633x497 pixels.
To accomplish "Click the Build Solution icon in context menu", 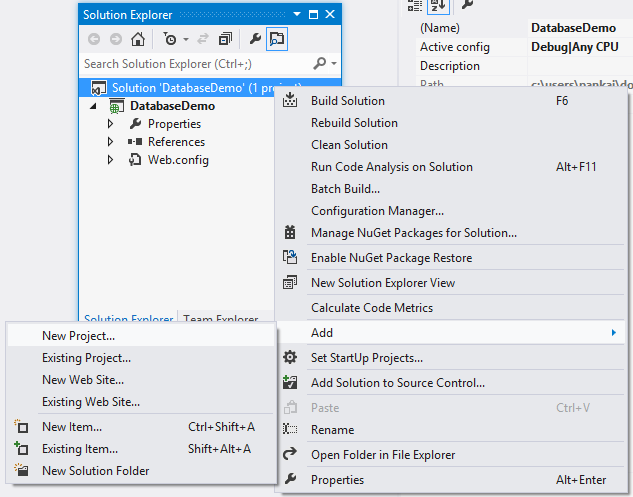I will [290, 100].
